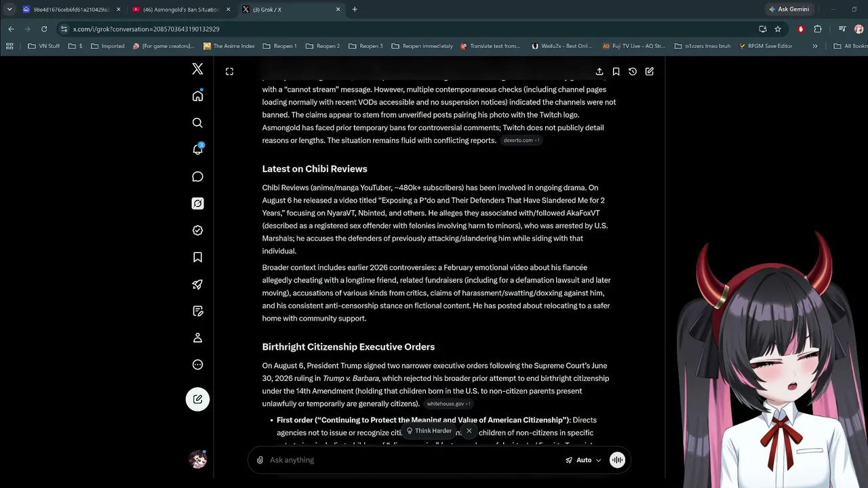Screen dimensions: 868x488
Task: Click the Latest on Chibi Reviews heading
Action: point(315,169)
